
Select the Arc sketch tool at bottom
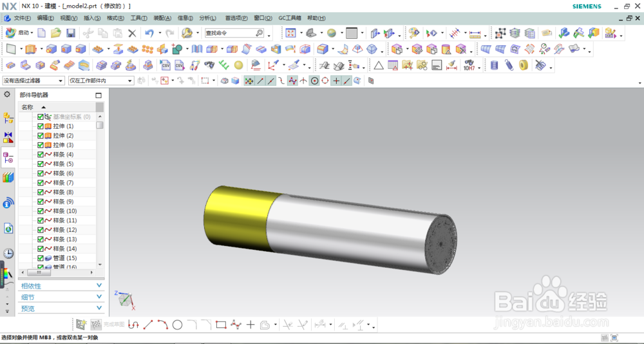163,325
